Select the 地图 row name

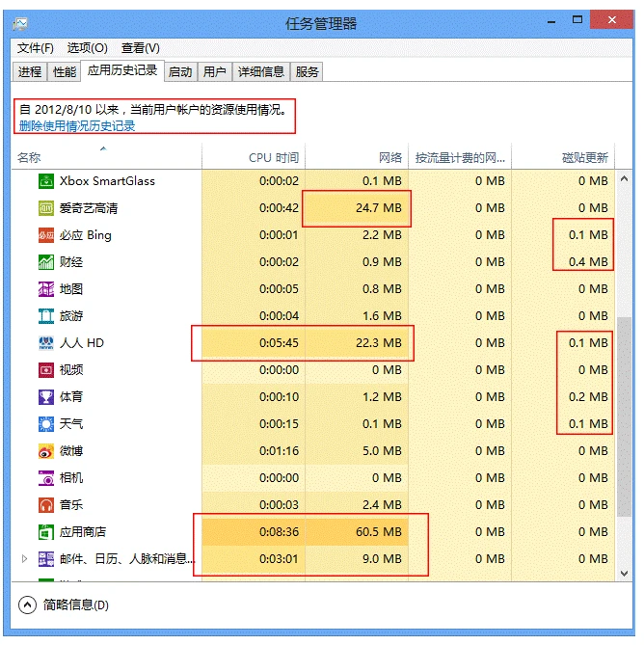pos(71,289)
